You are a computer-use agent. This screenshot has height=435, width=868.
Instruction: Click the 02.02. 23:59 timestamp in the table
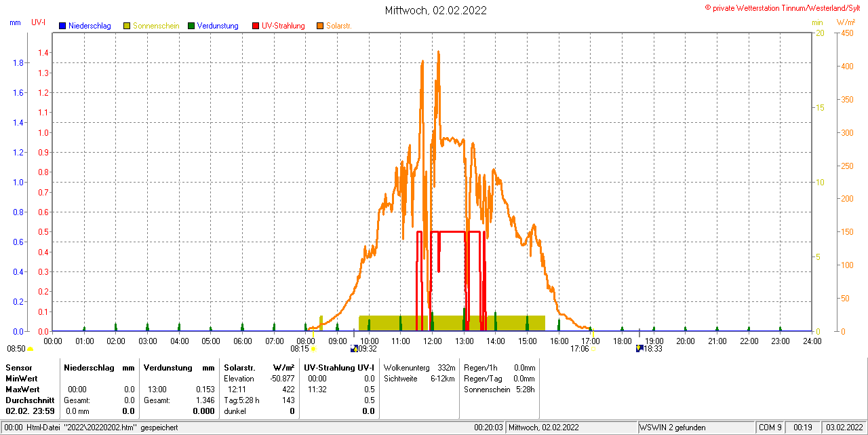pos(30,411)
